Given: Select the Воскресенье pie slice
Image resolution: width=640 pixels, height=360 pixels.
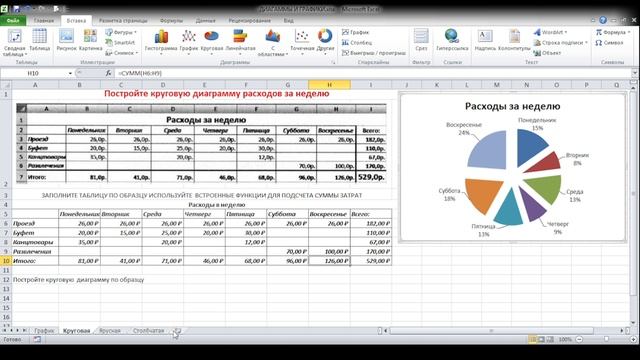Looking at the screenshot, I should tap(487, 149).
